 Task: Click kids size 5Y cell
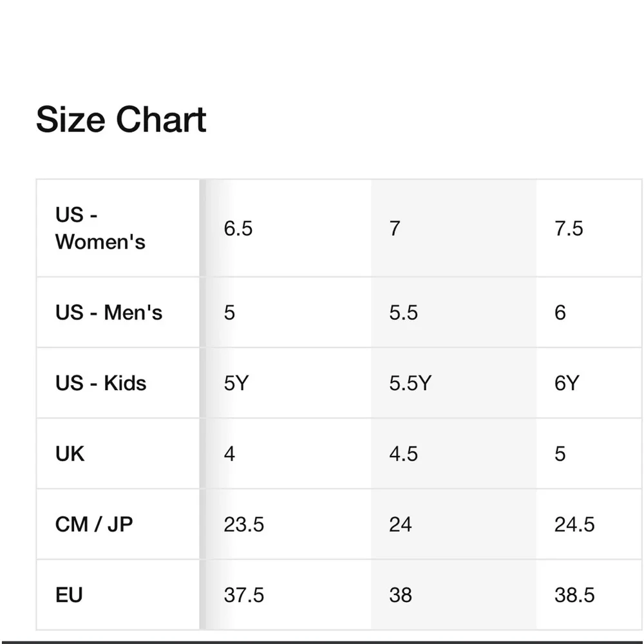tap(236, 383)
